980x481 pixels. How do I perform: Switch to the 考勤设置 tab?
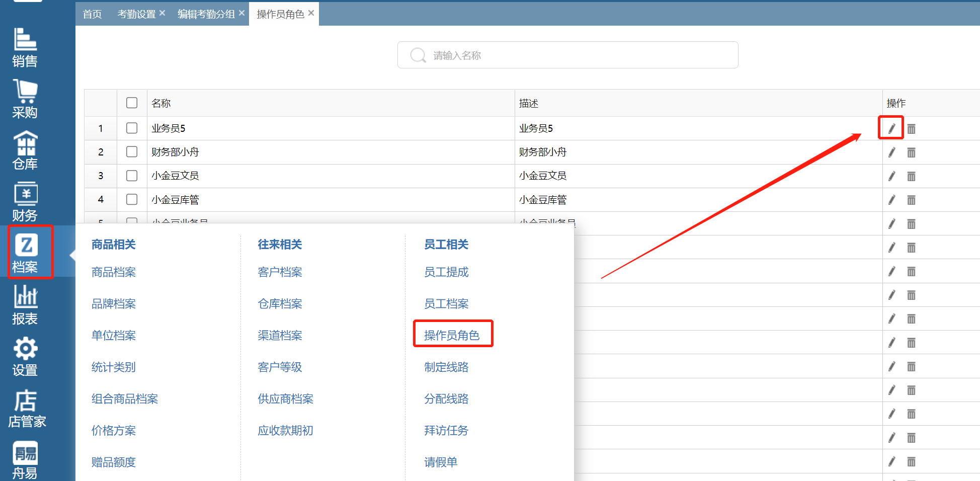136,14
